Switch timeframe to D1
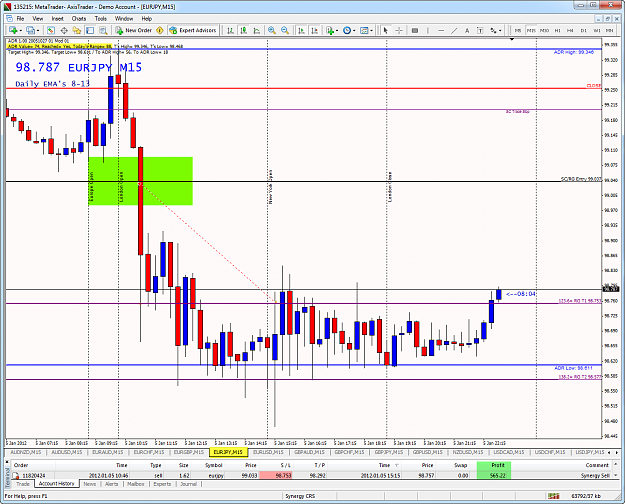Screen dimensions: 625x504 coord(584,30)
